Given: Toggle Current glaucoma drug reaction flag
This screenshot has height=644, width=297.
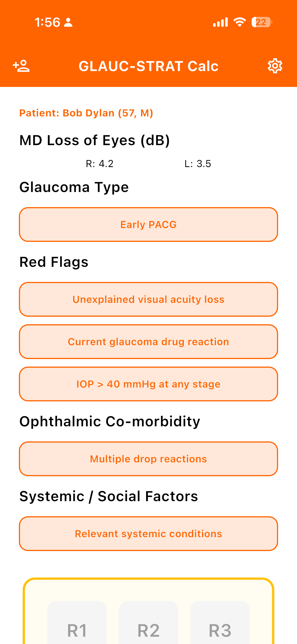Looking at the screenshot, I should click(148, 342).
